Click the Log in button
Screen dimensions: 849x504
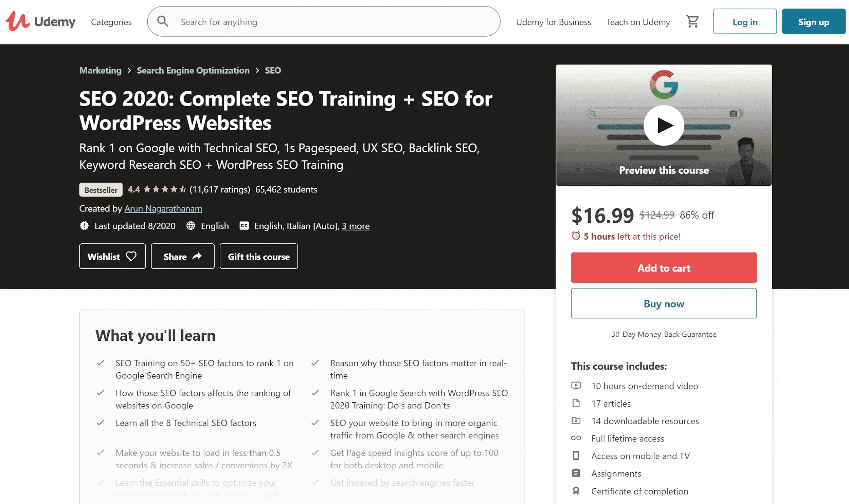tap(744, 21)
